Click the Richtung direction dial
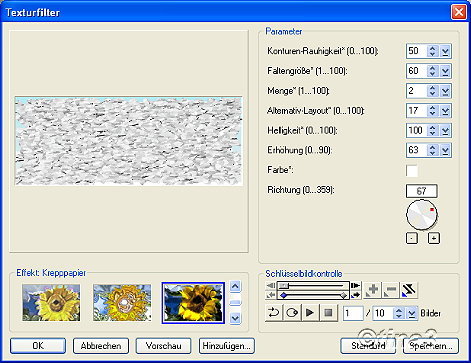Screen dimensions: 471x363 tap(421, 215)
